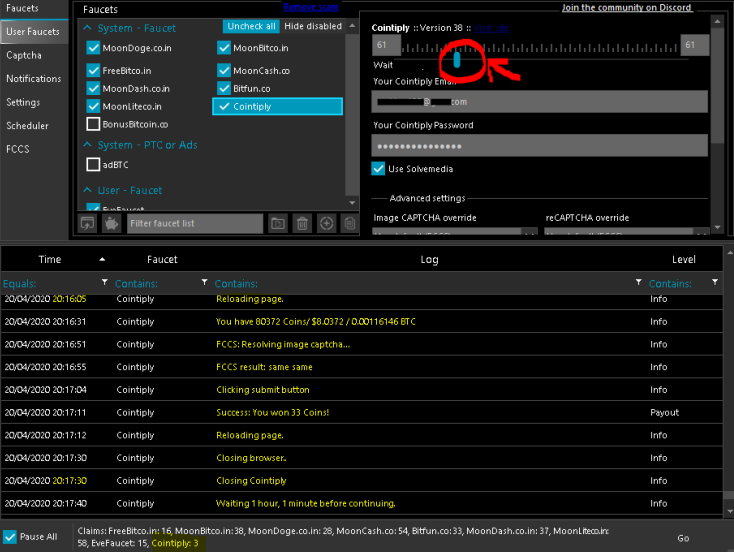Toggle the Use Solvemedia checkbox
The width and height of the screenshot is (734, 553).
379,168
